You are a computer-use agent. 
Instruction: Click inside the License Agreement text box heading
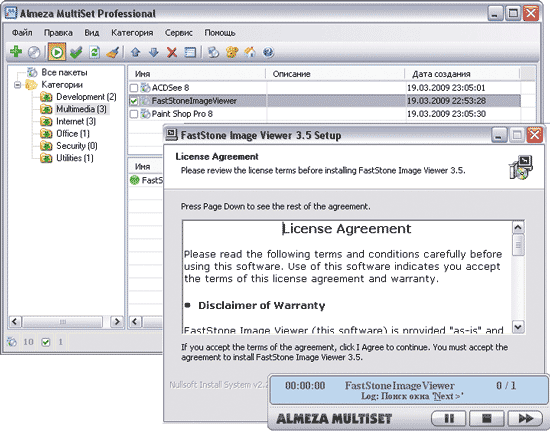point(347,229)
